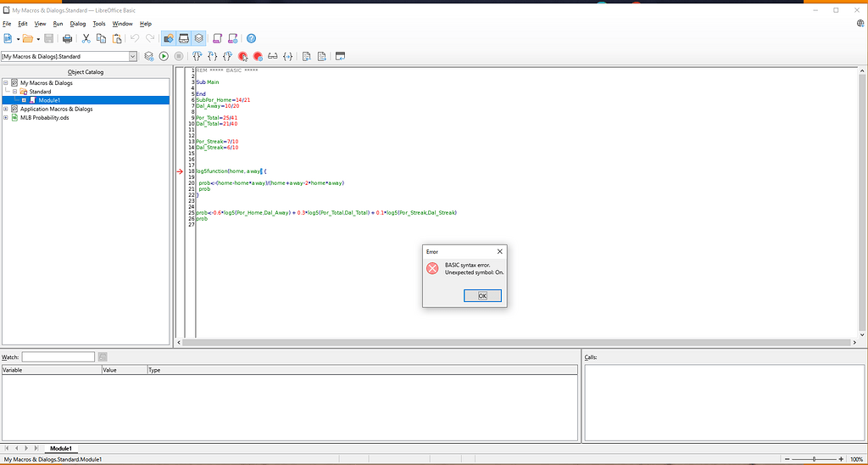Click the Value column header
Viewport: 868px width, 465px height.
coord(124,370)
